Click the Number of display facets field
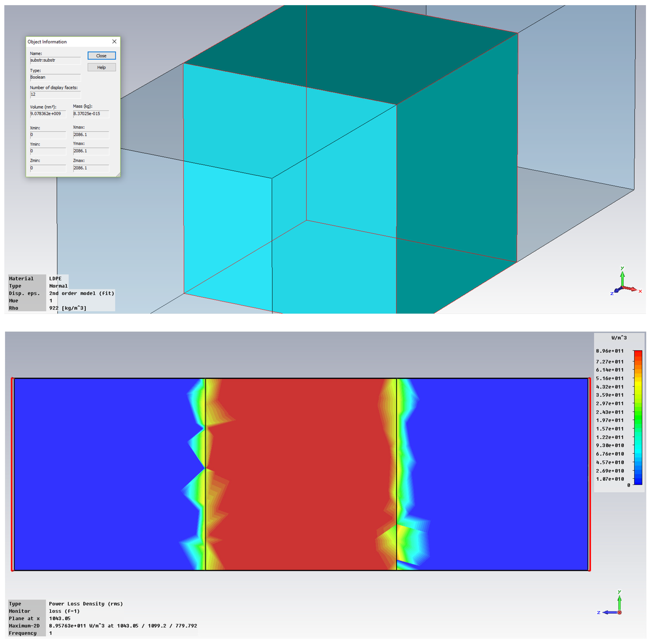650x644 pixels. pos(55,95)
